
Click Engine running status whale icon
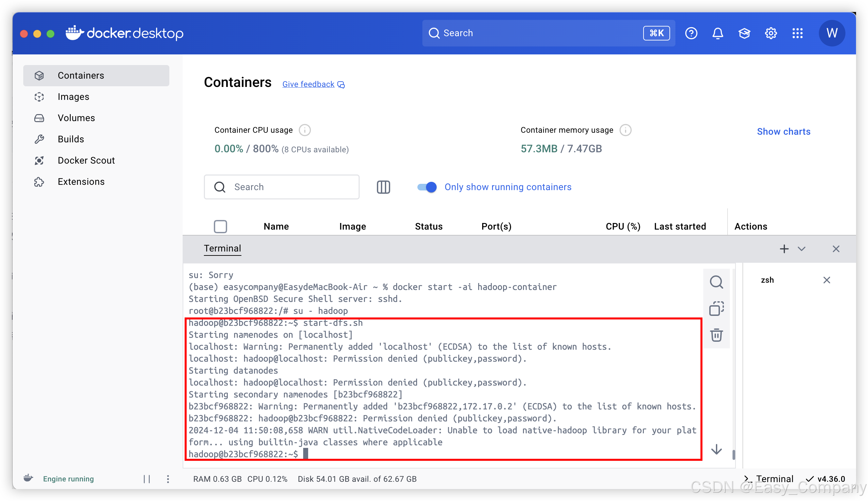[x=28, y=479]
